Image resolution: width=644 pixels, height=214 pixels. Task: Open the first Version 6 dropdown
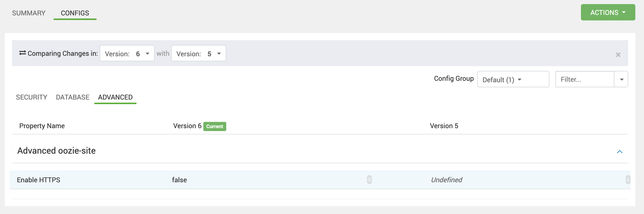[x=127, y=54]
